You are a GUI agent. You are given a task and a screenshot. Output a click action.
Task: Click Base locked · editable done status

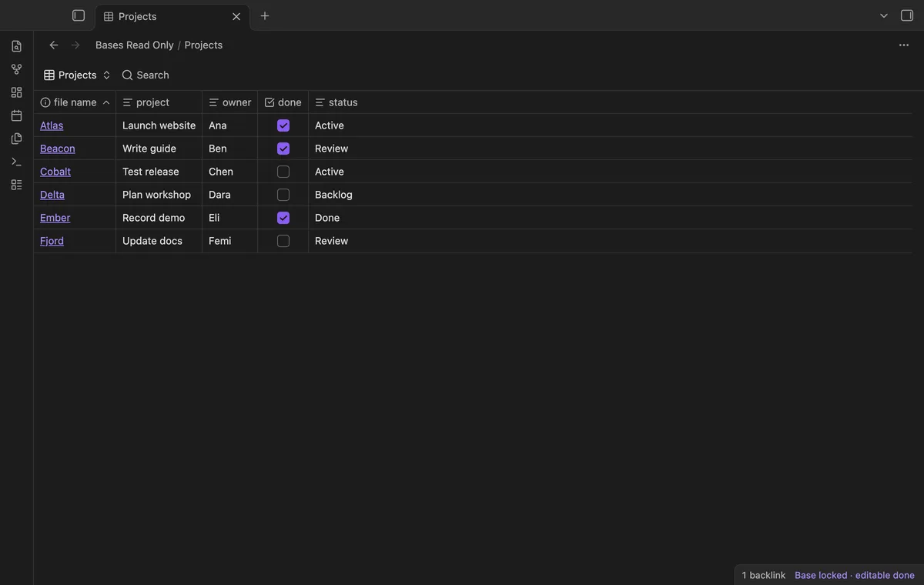pyautogui.click(x=855, y=575)
